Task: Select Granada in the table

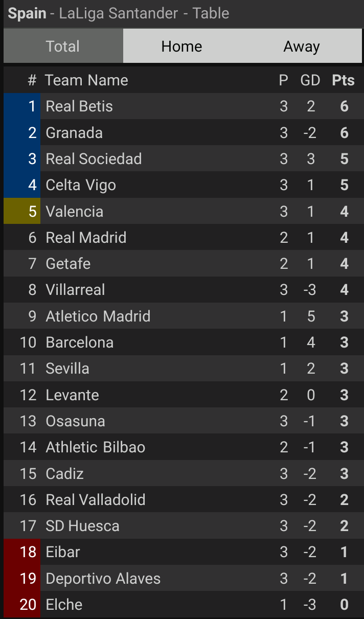Action: point(74,133)
